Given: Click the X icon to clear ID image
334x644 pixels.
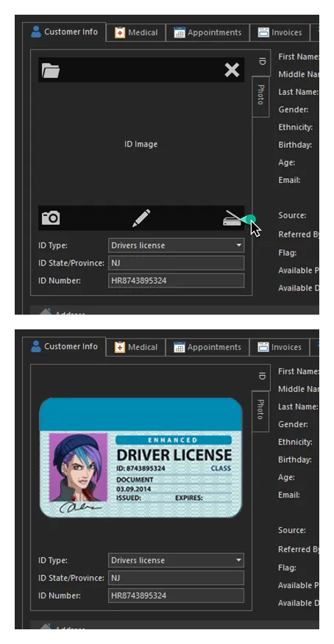Looking at the screenshot, I should (232, 71).
